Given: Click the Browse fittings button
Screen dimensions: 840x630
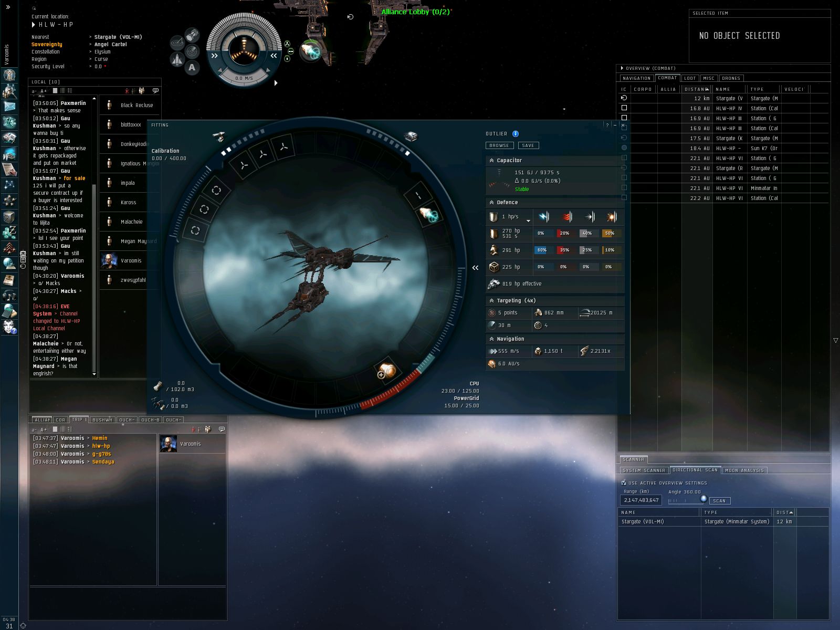Looking at the screenshot, I should click(x=499, y=145).
